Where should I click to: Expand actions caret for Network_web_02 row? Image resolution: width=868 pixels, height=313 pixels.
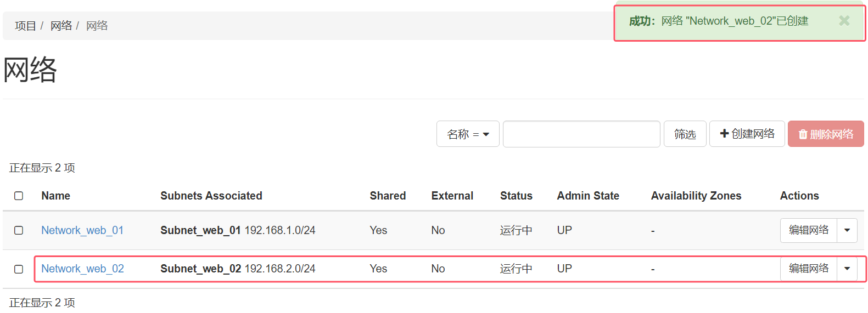(x=847, y=269)
